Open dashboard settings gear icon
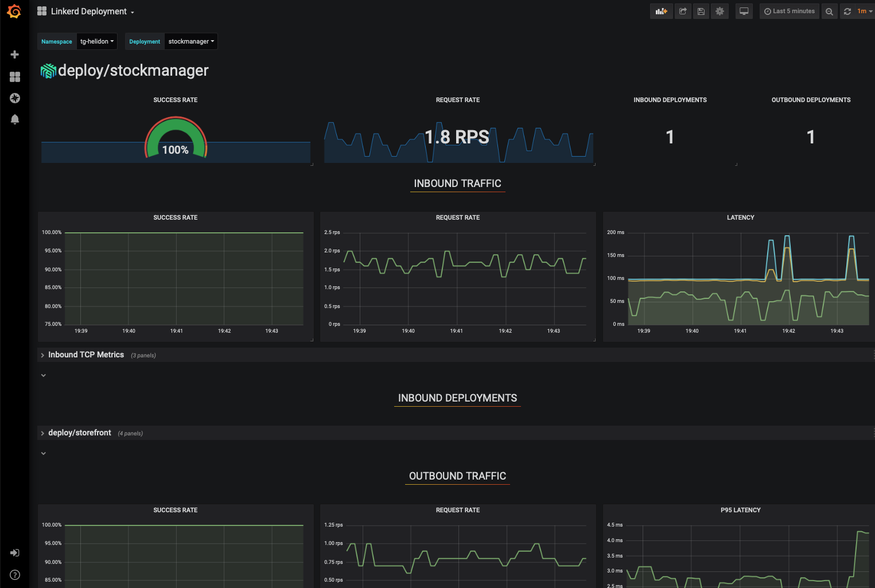The width and height of the screenshot is (875, 588). click(x=720, y=11)
